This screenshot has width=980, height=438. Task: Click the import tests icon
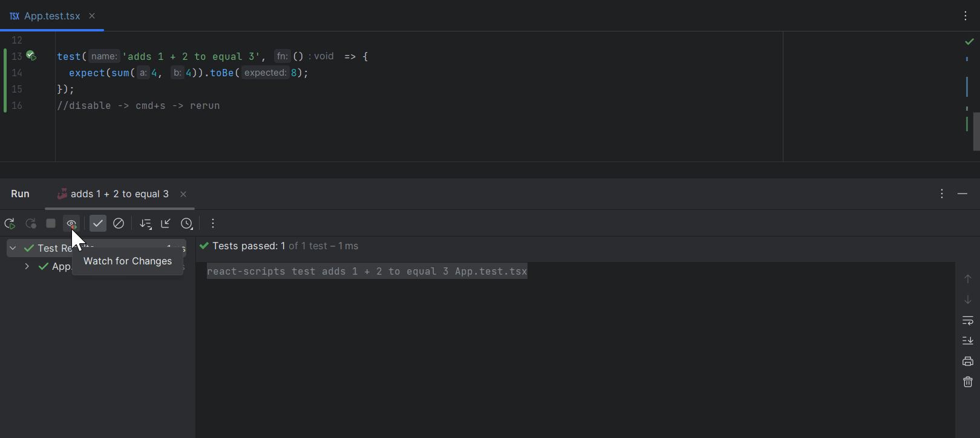[166, 224]
